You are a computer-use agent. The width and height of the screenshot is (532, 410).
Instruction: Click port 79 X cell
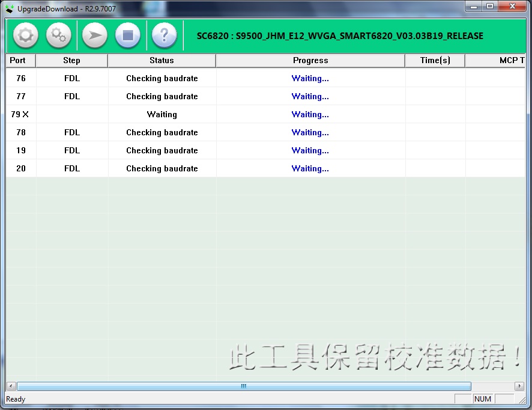20,114
